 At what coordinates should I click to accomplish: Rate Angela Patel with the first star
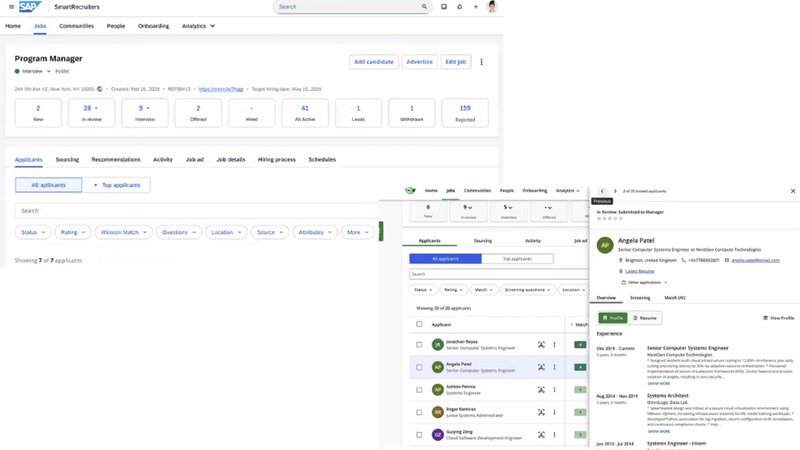599,218
